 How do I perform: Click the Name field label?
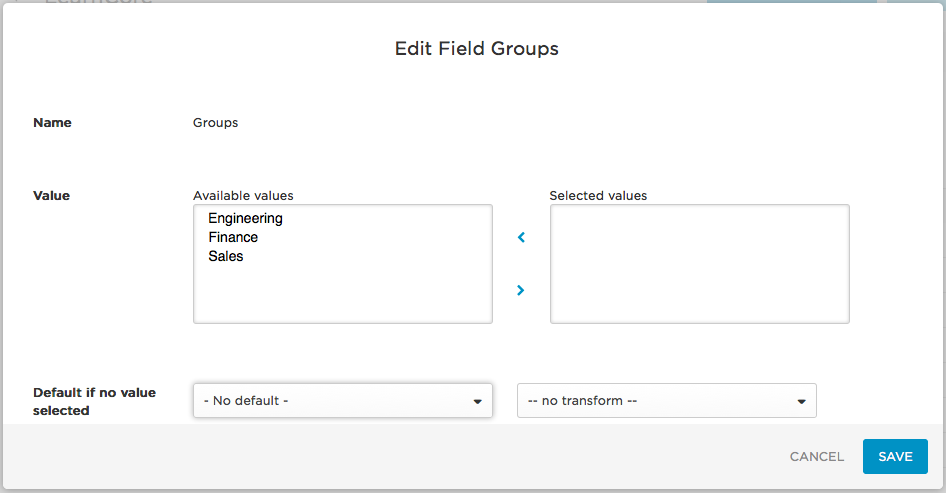click(x=52, y=123)
